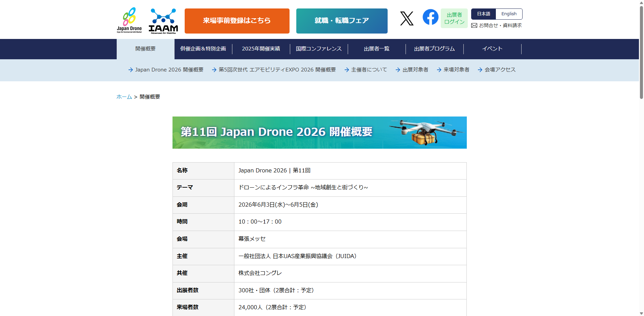Click the arrow icon before 第5回次世代 エアモビリティEXPO
This screenshot has height=316, width=644.
click(x=214, y=70)
